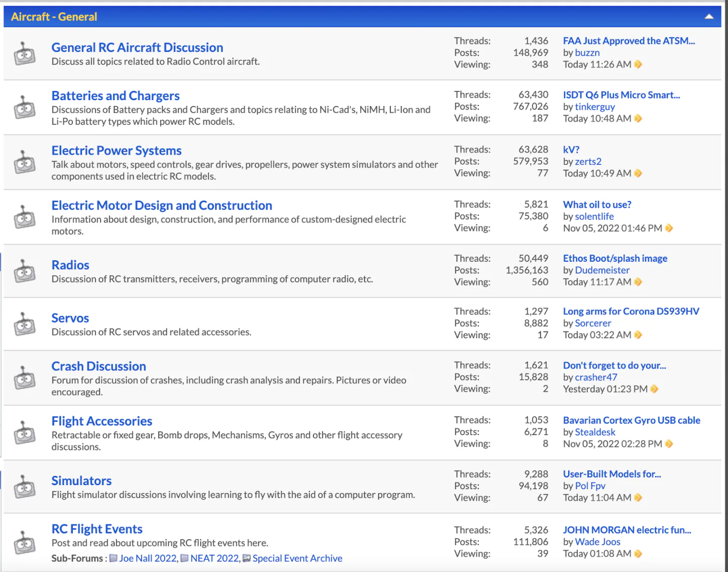Go to last post icon for ISDT Q6 thread
This screenshot has height=572, width=728.
coord(638,118)
